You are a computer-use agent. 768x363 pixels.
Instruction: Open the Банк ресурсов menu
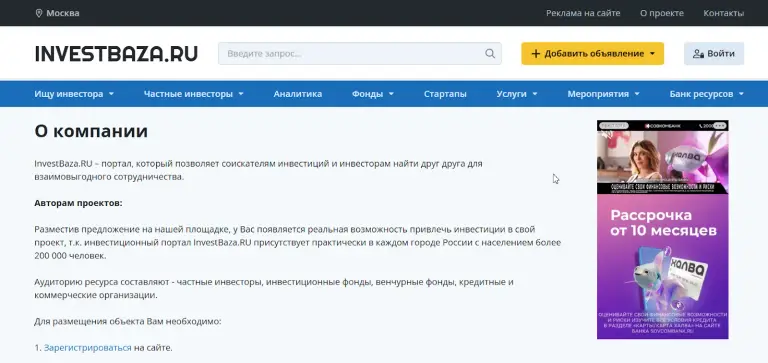tap(707, 94)
